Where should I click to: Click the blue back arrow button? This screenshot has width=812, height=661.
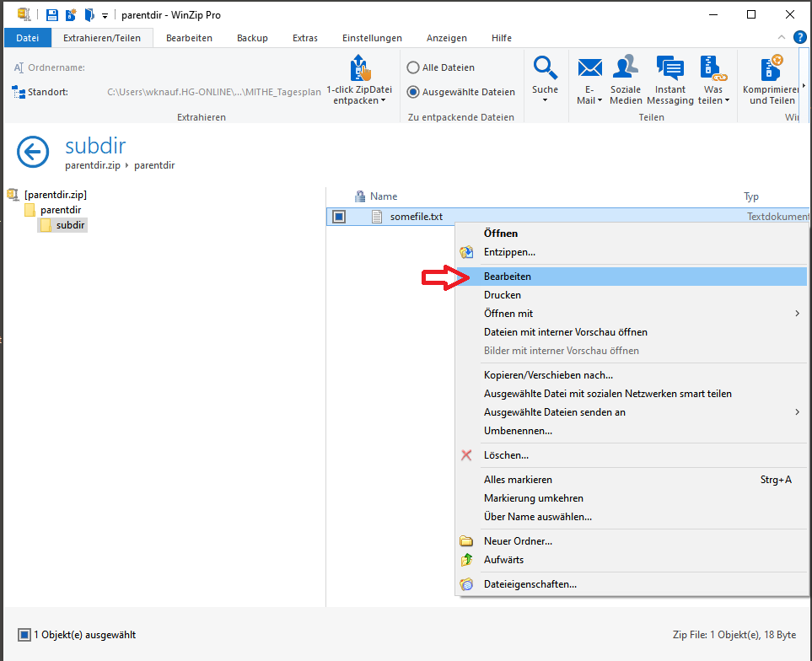pos(33,152)
